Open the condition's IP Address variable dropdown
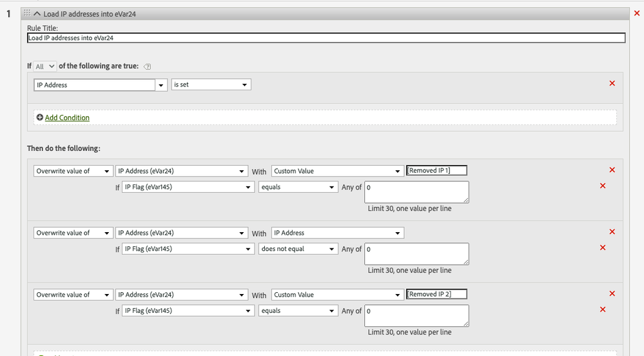The height and width of the screenshot is (356, 644). click(101, 84)
